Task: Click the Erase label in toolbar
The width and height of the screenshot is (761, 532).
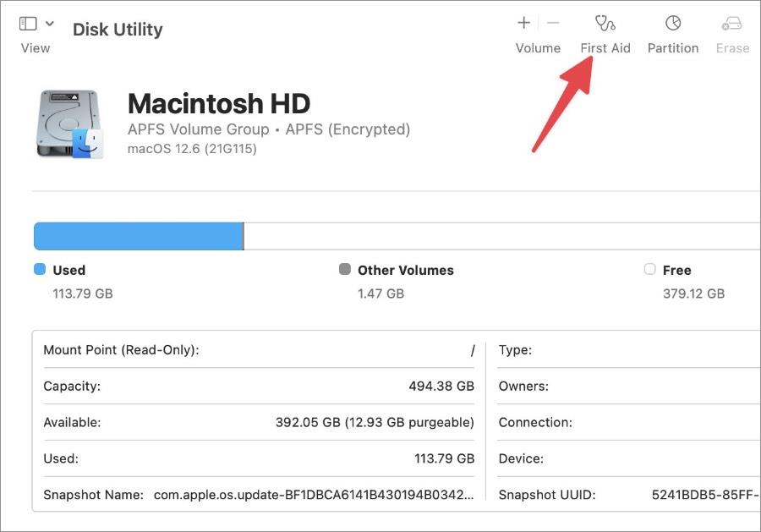Action: 732,48
